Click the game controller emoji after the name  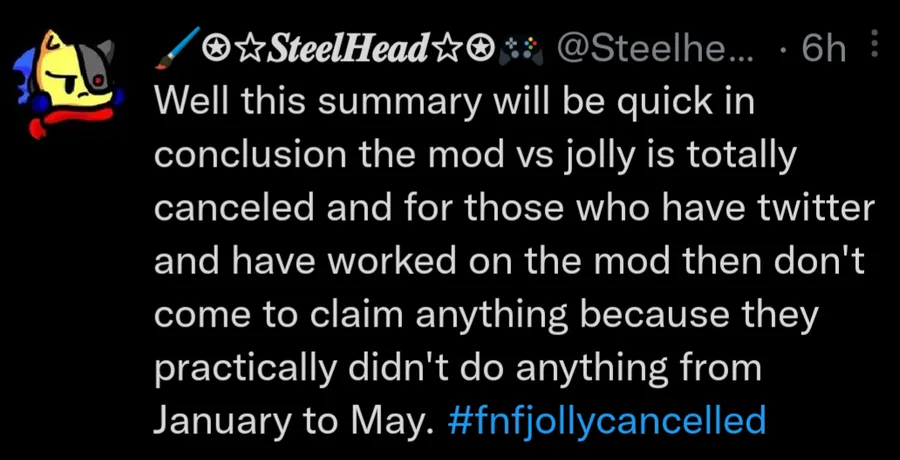pyautogui.click(x=521, y=51)
